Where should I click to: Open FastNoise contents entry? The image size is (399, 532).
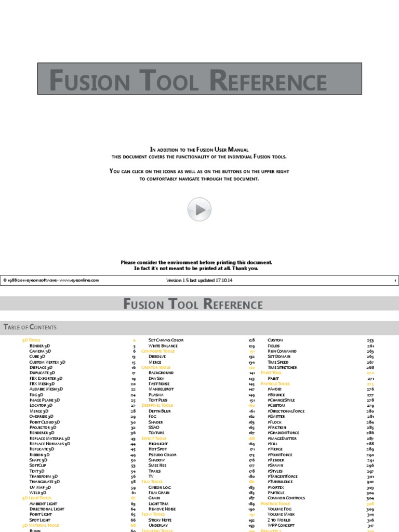pyautogui.click(x=159, y=384)
